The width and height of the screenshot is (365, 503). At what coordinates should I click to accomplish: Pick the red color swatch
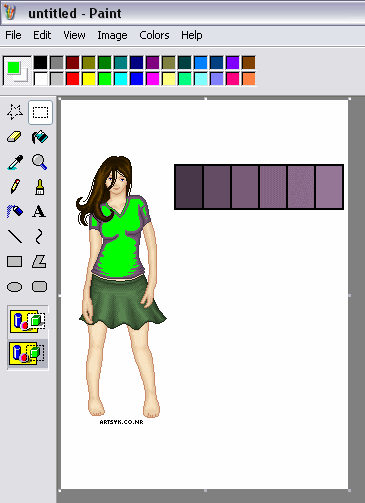(73, 79)
